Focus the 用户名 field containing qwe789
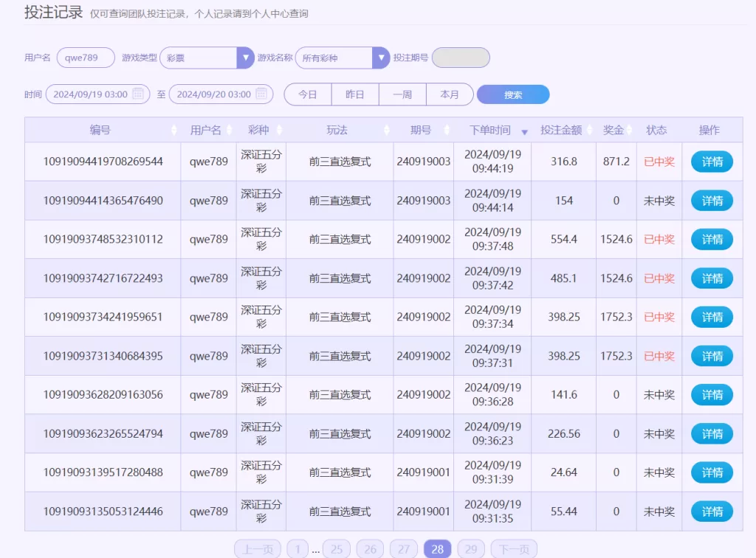 [x=86, y=58]
